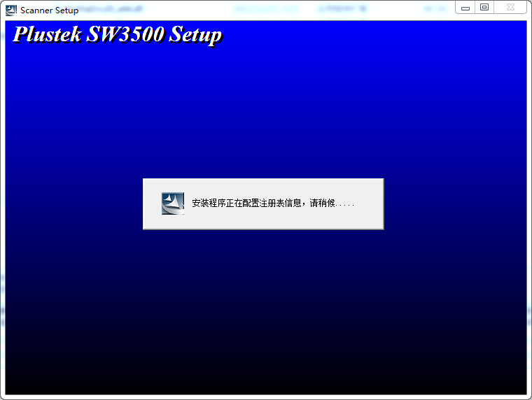Screen dimensions: 532x400
Task: Click "SW3500" in the setup heading
Action: [125, 34]
